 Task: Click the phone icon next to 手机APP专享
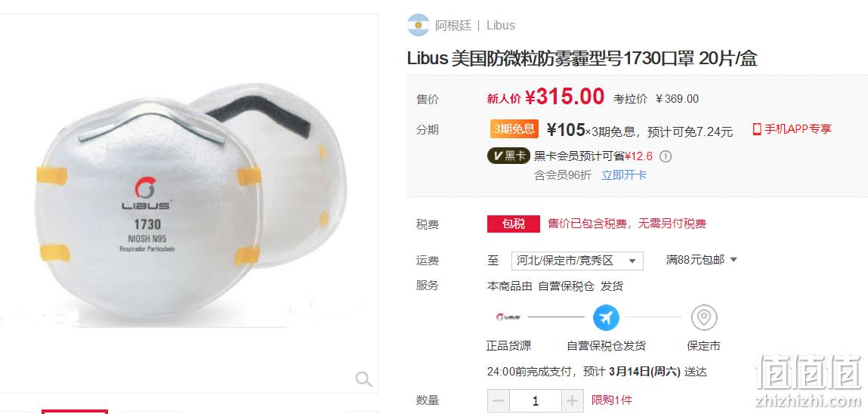click(757, 129)
